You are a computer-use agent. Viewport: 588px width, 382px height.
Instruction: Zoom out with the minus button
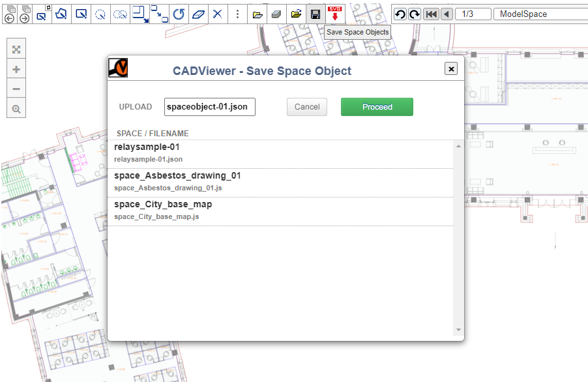click(x=16, y=89)
